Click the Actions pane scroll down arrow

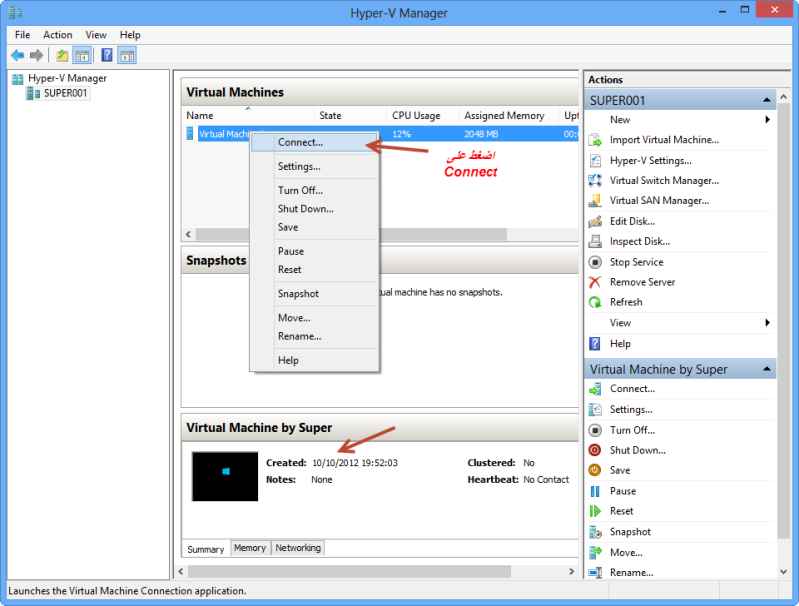pos(784,572)
